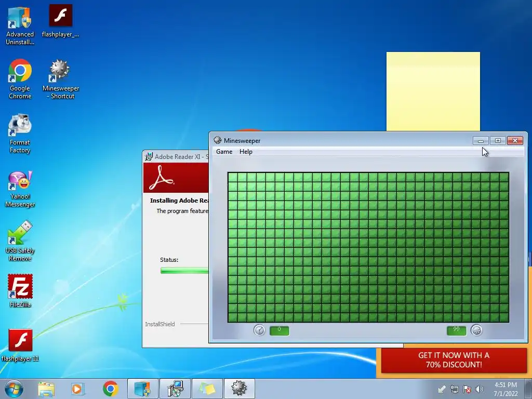Open the Minesweeper - Shortcut desktop icon
Viewport: 532px width, 399px height.
[x=60, y=79]
